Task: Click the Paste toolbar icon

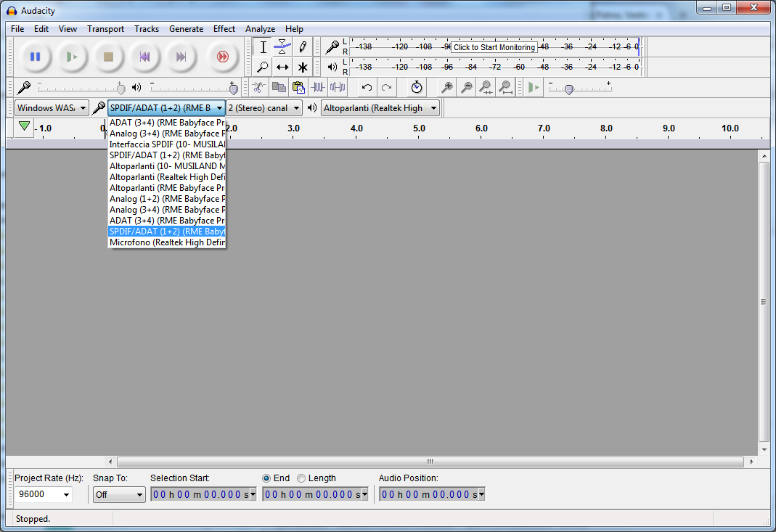Action: [x=298, y=88]
